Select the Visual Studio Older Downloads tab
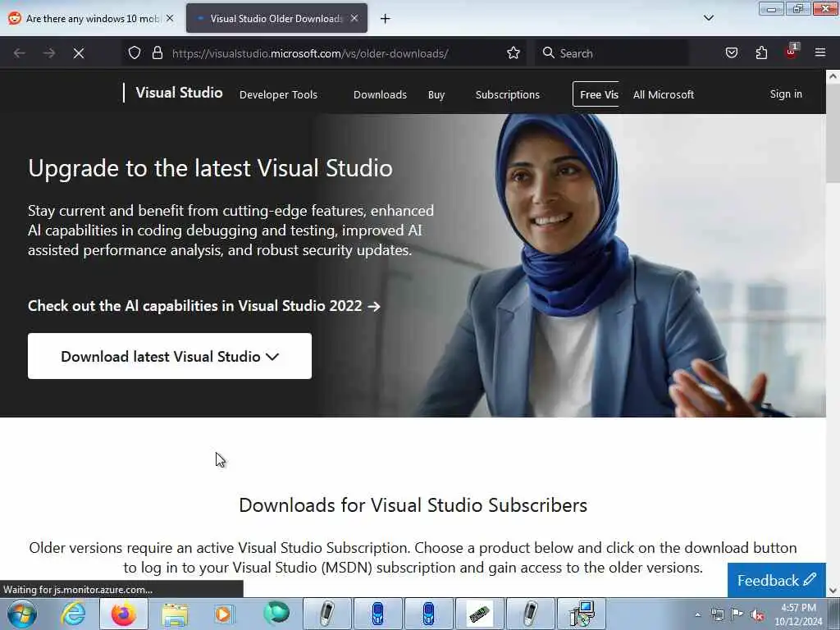This screenshot has height=630, width=840. coord(276,18)
